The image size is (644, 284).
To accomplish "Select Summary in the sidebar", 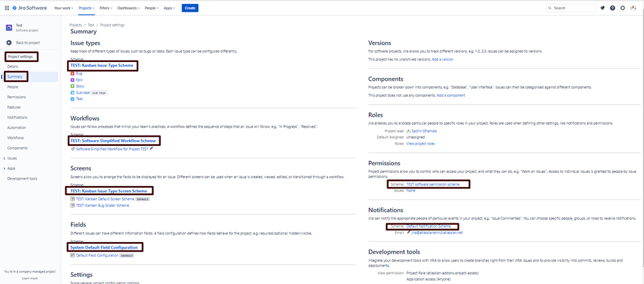I will click(x=15, y=77).
